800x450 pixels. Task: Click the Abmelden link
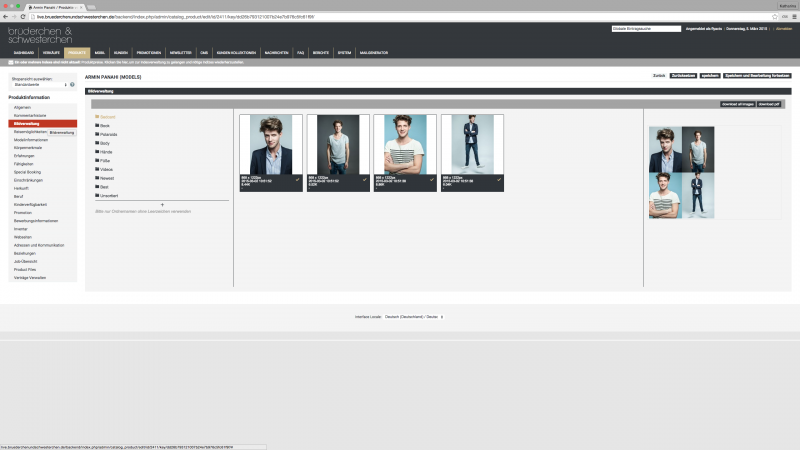point(784,29)
